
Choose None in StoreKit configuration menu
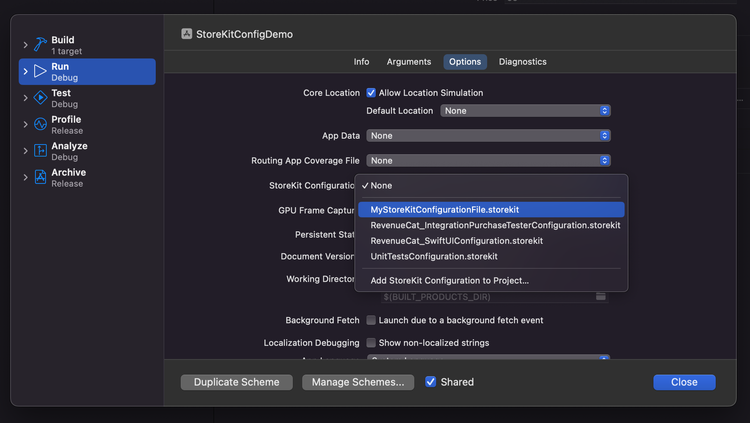click(x=491, y=186)
